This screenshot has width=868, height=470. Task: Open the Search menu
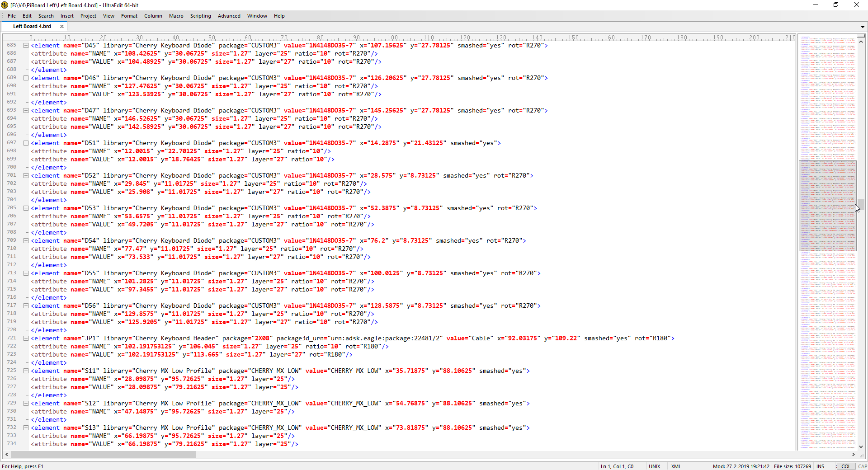(x=46, y=16)
